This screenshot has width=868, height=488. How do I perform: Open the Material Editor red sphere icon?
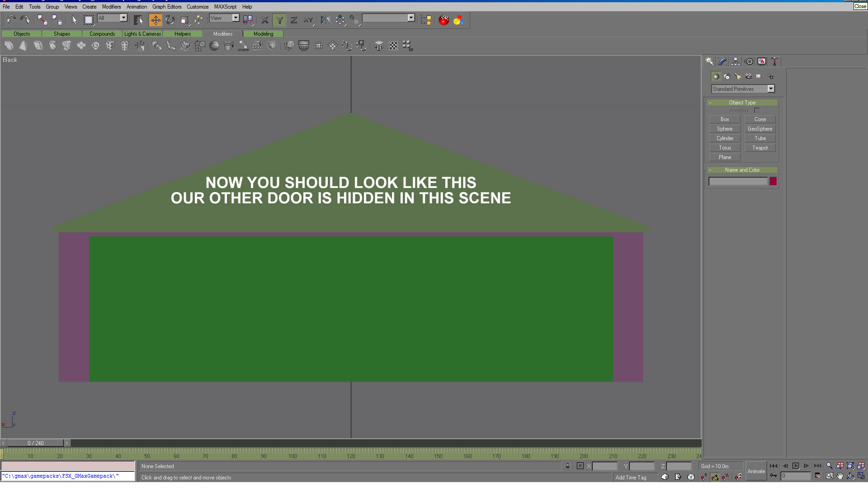443,20
